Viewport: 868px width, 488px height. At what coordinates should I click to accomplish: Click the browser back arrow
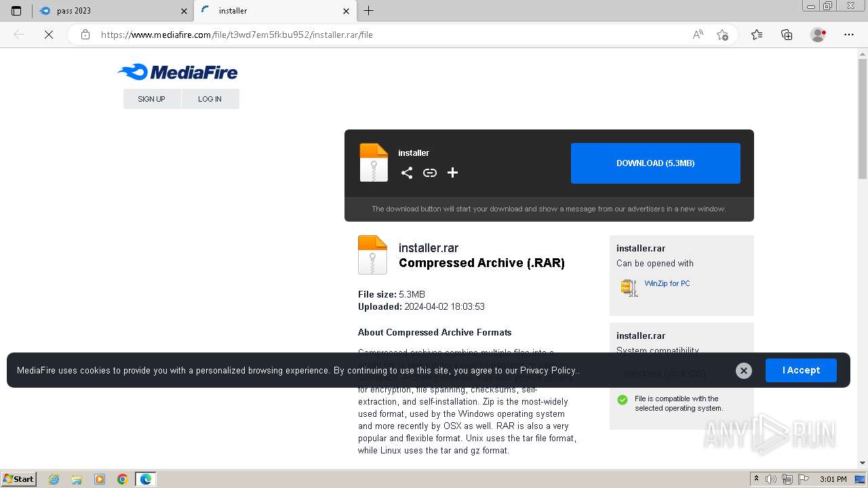click(19, 35)
